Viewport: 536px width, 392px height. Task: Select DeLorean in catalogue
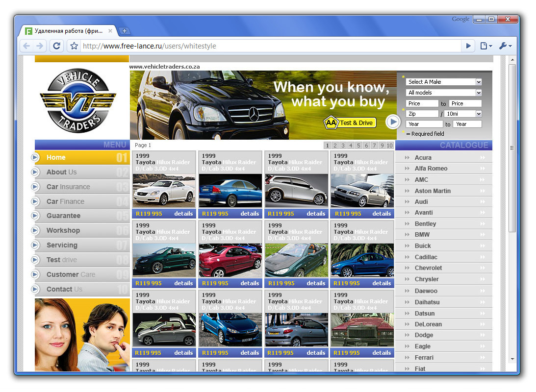click(428, 324)
